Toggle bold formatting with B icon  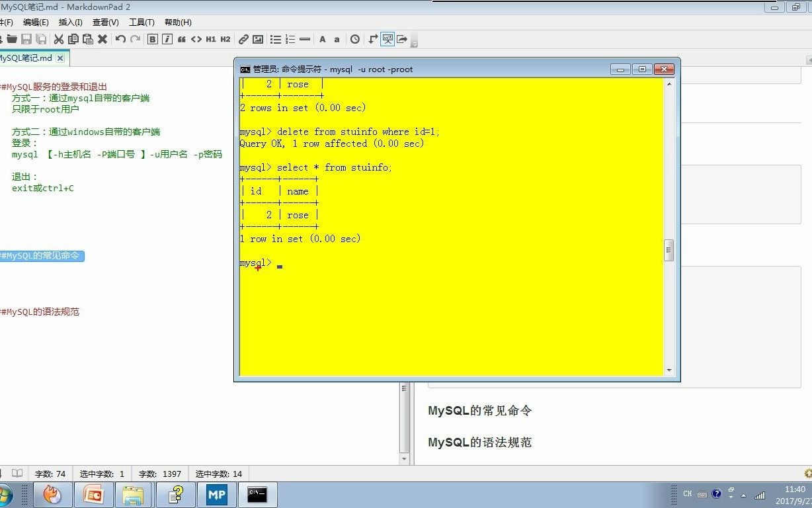tap(153, 39)
